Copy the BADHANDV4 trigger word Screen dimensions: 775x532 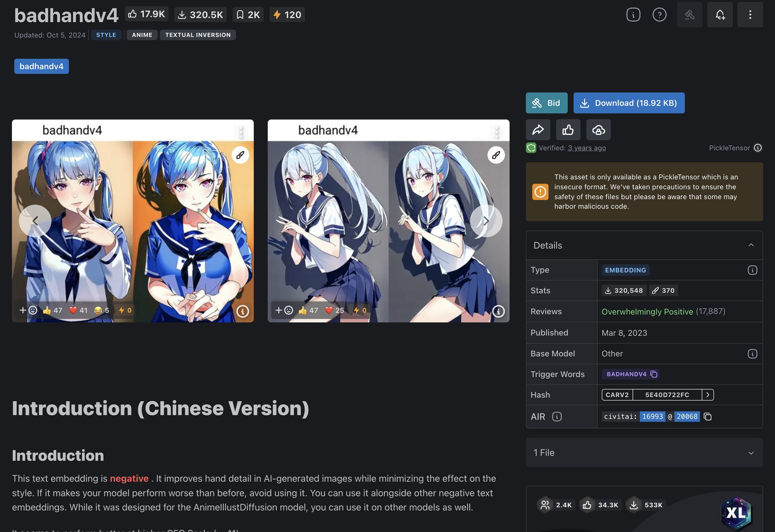[654, 374]
